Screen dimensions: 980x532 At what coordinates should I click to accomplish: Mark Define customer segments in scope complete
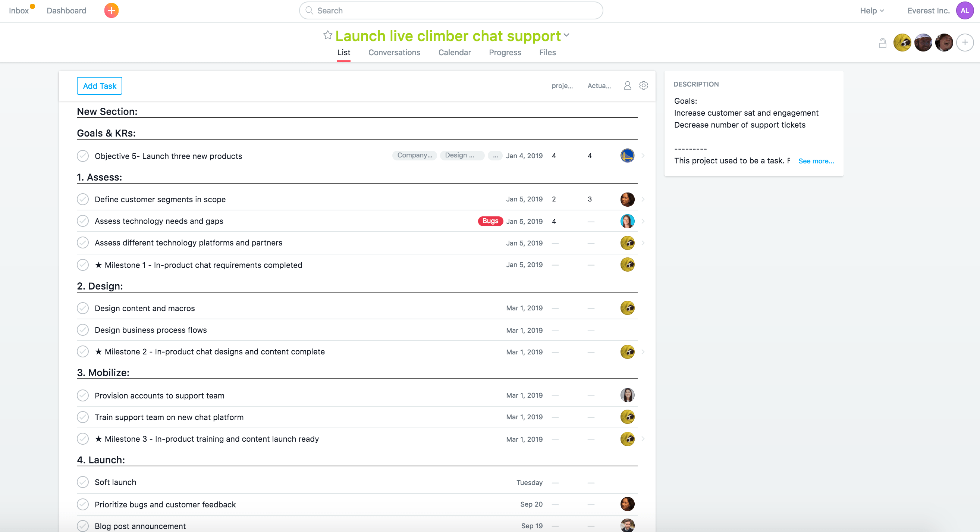pyautogui.click(x=82, y=199)
